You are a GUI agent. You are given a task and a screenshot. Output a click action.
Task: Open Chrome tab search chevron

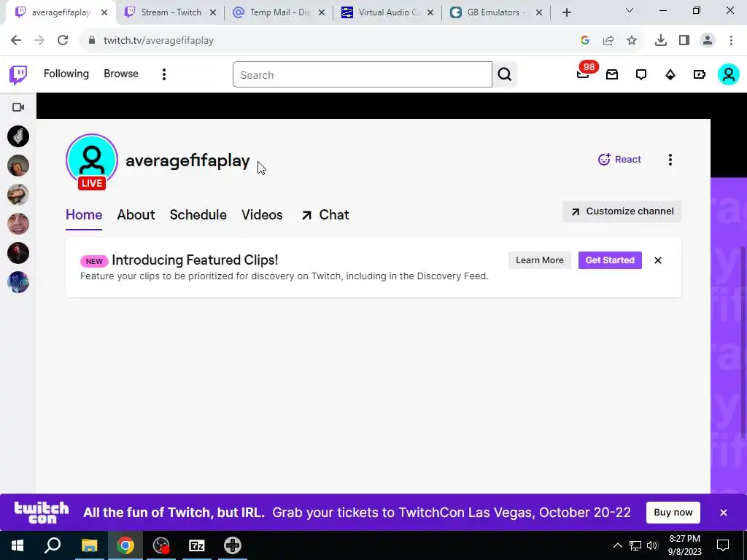[x=630, y=10]
